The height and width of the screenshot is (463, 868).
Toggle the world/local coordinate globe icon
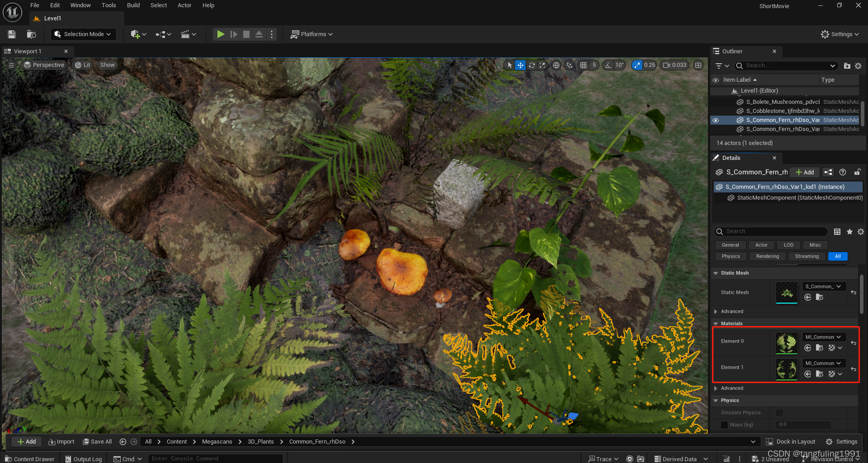point(556,65)
